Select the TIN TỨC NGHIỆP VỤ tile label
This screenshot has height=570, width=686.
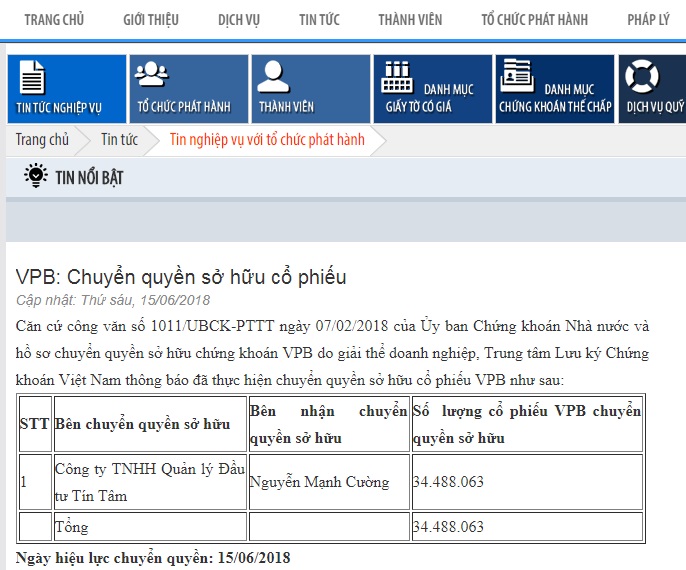pos(59,108)
